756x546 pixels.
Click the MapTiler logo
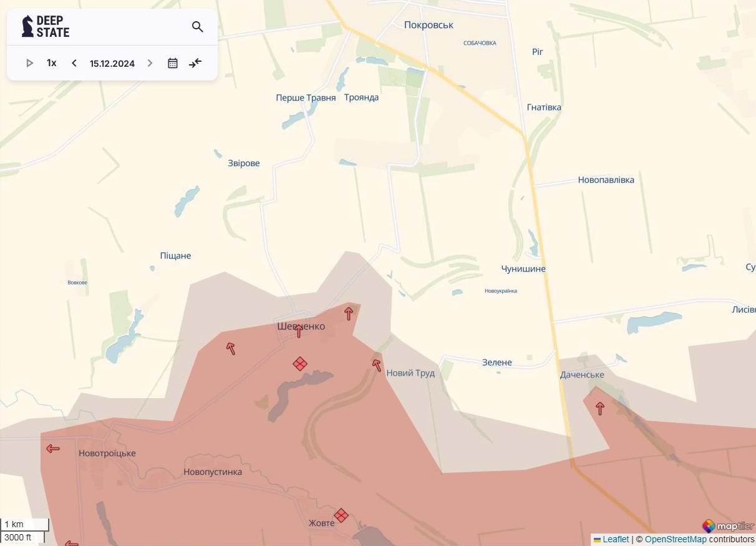click(x=727, y=526)
